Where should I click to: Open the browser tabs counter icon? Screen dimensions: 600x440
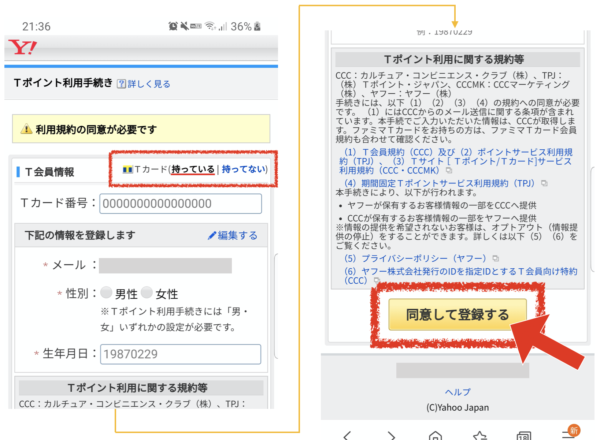click(x=524, y=435)
